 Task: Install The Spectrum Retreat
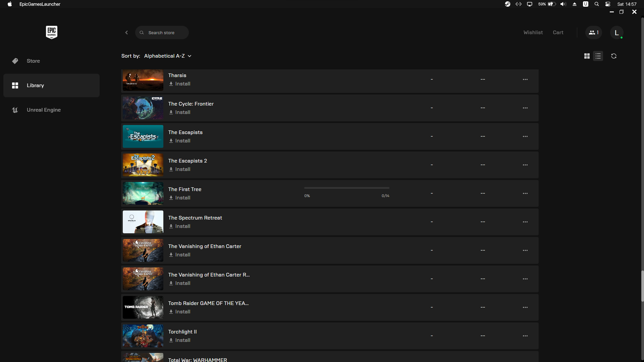point(180,226)
